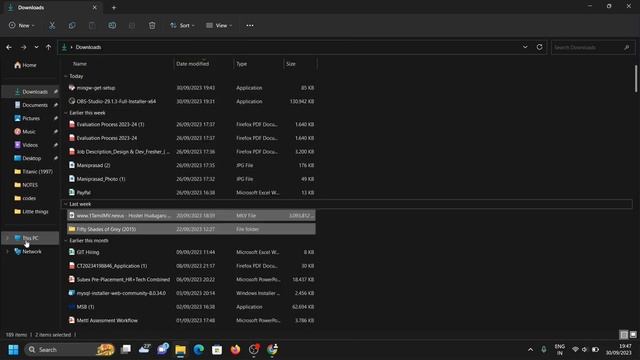This screenshot has height=360, width=640.
Task: Click the vertical scrollbar thumb
Action: 636,78
